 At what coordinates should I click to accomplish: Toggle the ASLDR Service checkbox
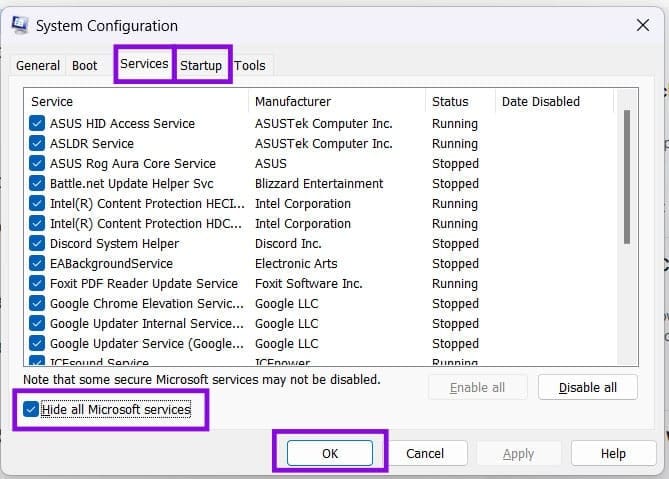click(37, 143)
